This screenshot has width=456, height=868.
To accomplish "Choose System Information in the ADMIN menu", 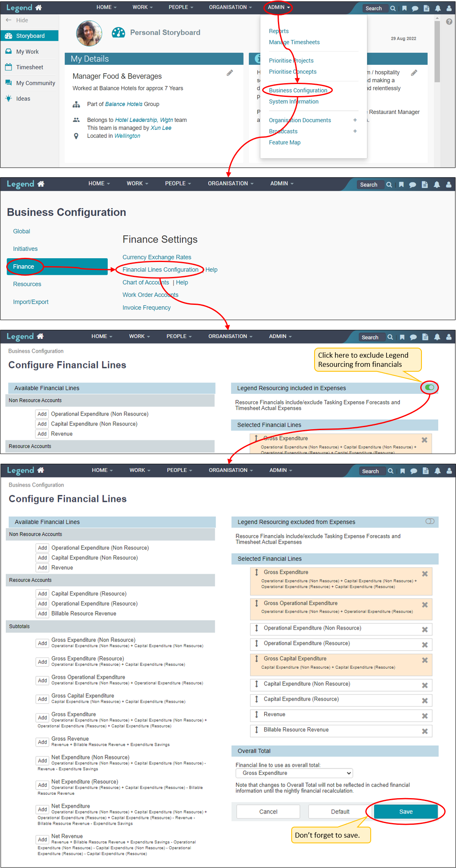I will [294, 101].
